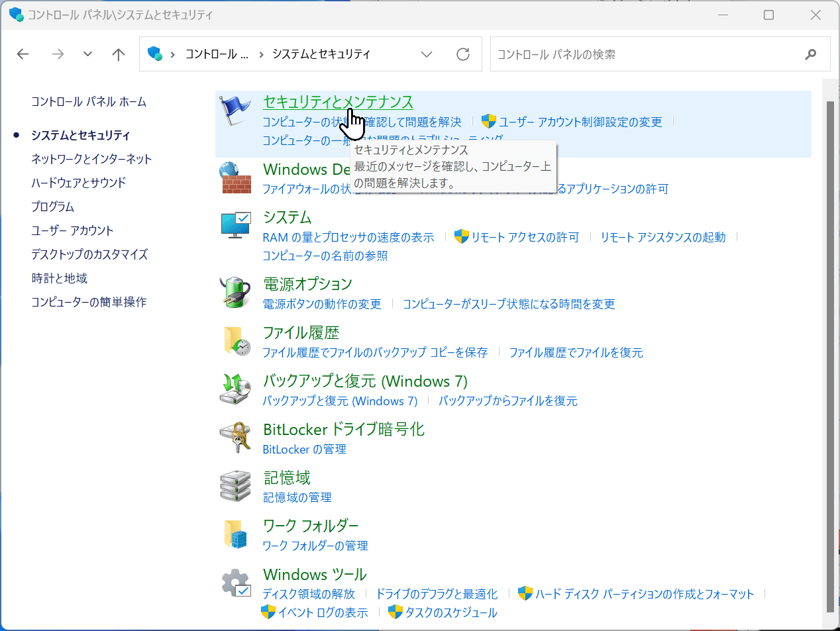This screenshot has height=631, width=840.
Task: Click shield icon before ユーザー アカウント制御設定の変更
Action: [489, 121]
